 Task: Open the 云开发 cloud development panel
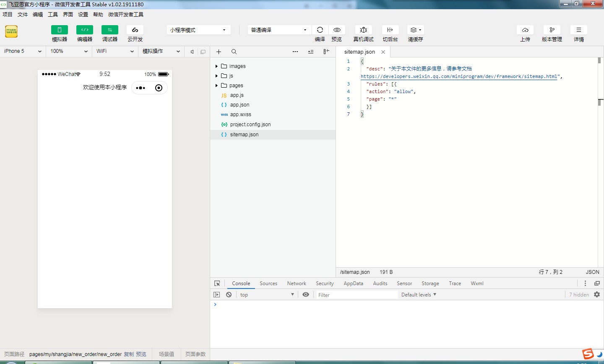coord(135,30)
